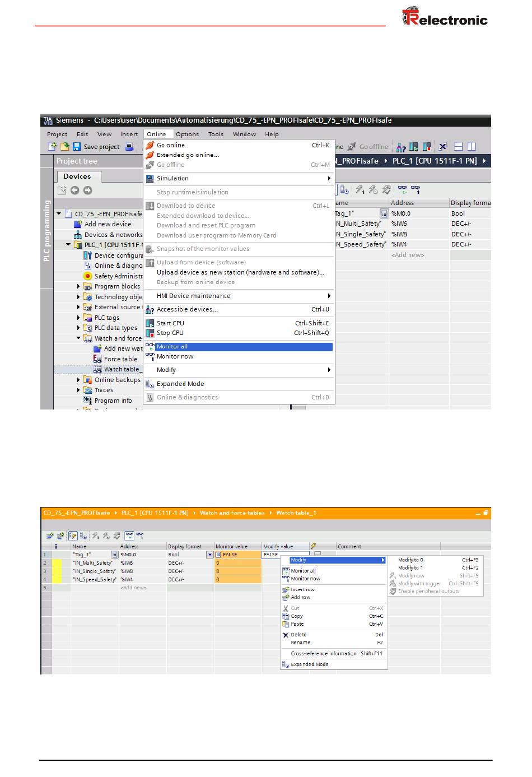Image resolution: width=532 pixels, height=777 pixels.
Task: Click the Modify now lightning icon in upper watch toolbar
Action: coord(360,190)
